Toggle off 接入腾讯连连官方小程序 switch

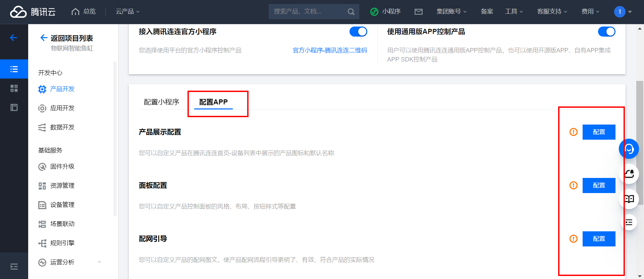[358, 32]
